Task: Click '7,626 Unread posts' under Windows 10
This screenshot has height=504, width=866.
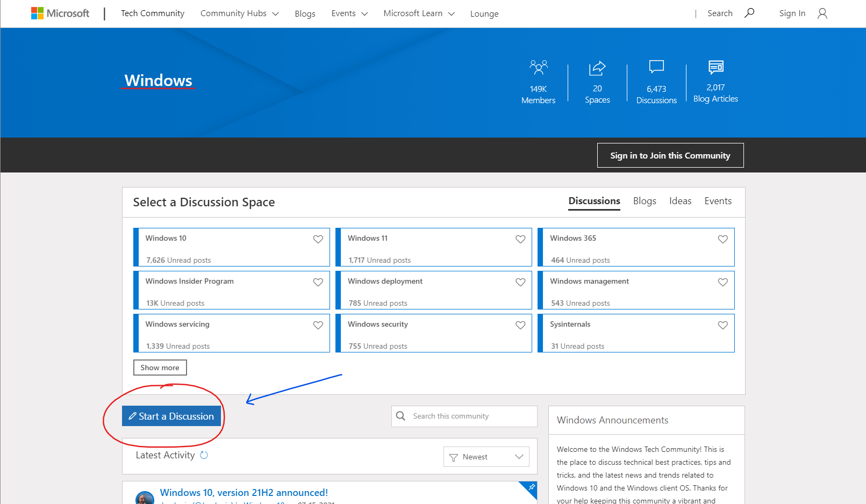Action: 178,260
